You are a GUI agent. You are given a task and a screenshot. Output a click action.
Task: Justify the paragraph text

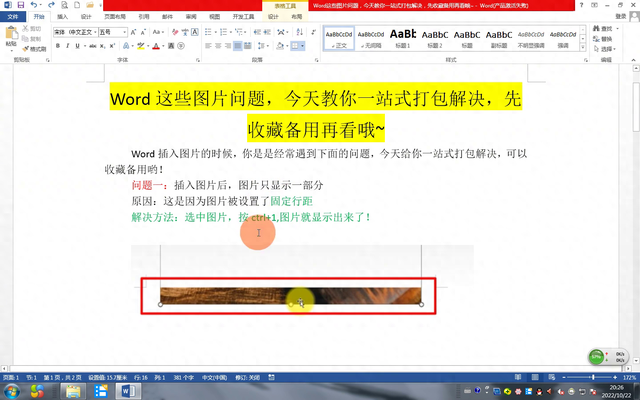coord(238,46)
